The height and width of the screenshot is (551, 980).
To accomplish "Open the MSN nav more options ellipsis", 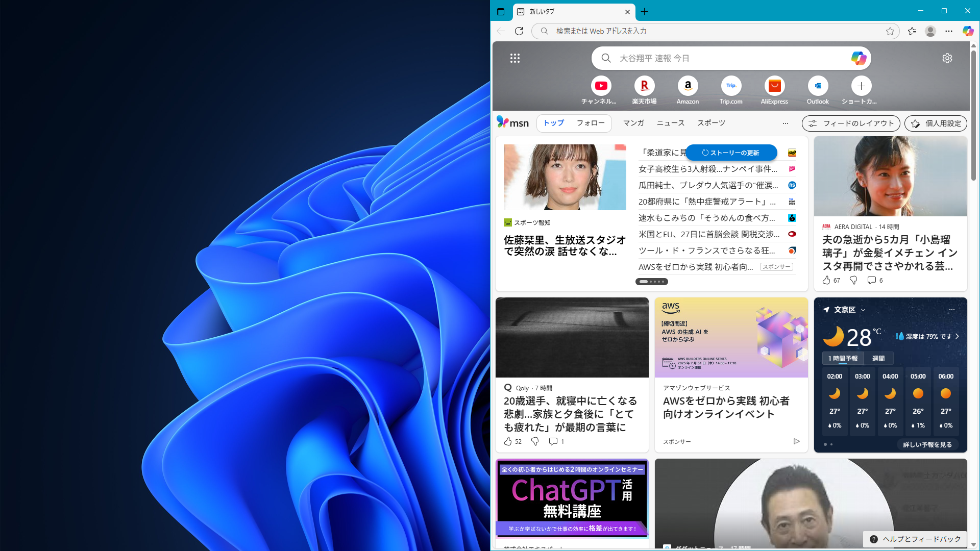I will pos(785,123).
